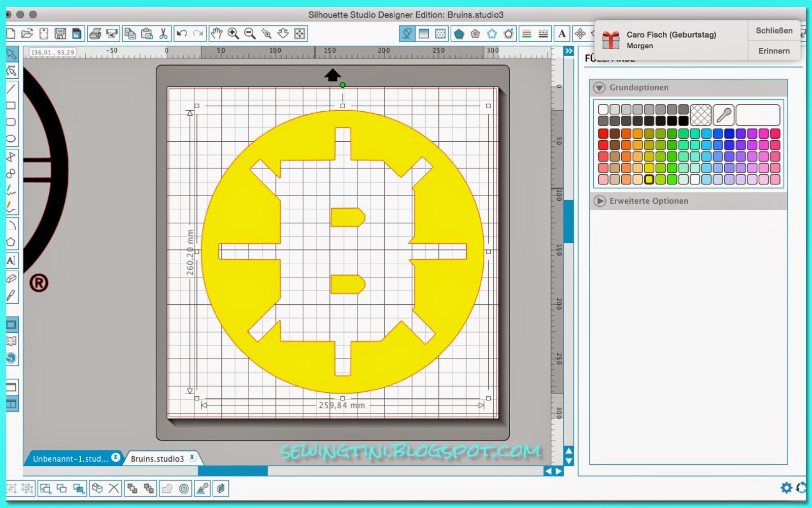Redo the undone action
Viewport: 812px width, 508px height.
[x=198, y=34]
